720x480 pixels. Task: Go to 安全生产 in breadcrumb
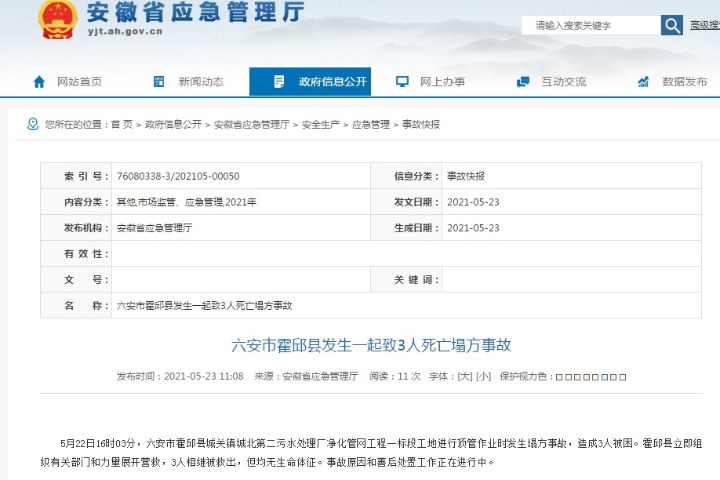coord(320,125)
